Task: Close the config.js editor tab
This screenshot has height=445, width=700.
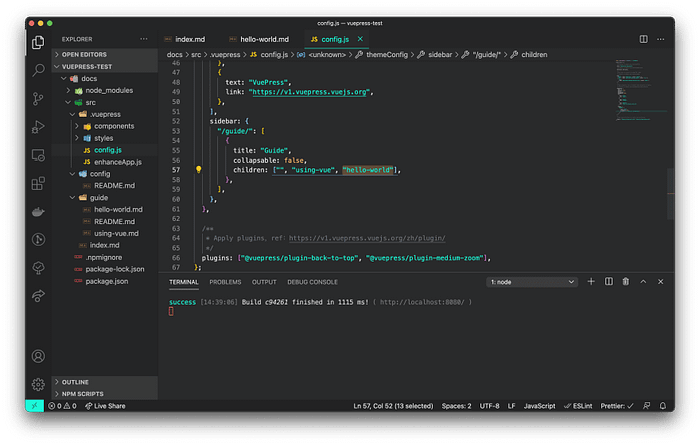Action: tap(360, 39)
